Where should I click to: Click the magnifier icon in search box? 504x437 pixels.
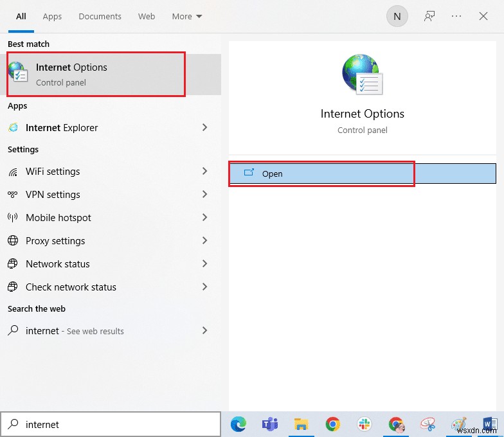pos(13,424)
